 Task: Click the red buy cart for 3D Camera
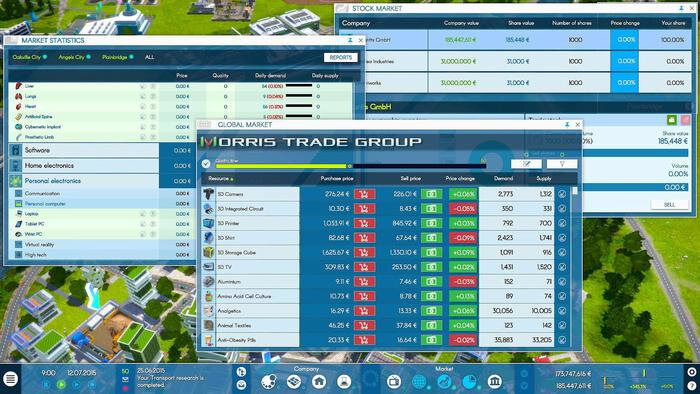(364, 194)
